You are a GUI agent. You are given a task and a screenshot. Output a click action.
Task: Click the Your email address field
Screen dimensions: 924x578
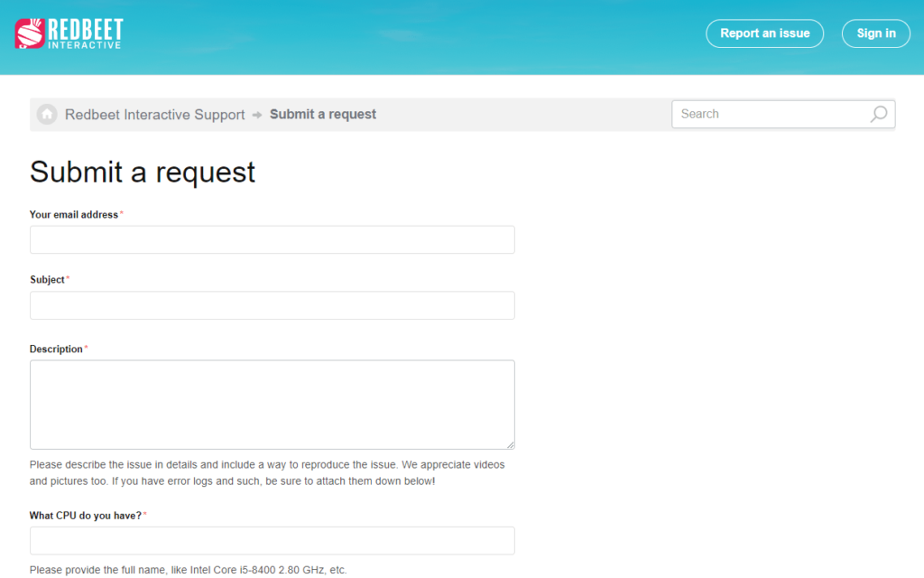click(x=273, y=239)
